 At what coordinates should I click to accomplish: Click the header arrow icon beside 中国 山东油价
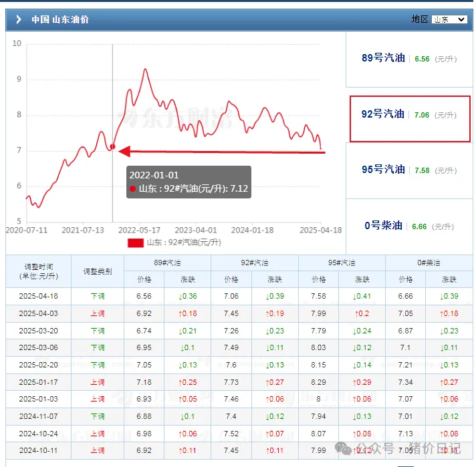(x=19, y=19)
